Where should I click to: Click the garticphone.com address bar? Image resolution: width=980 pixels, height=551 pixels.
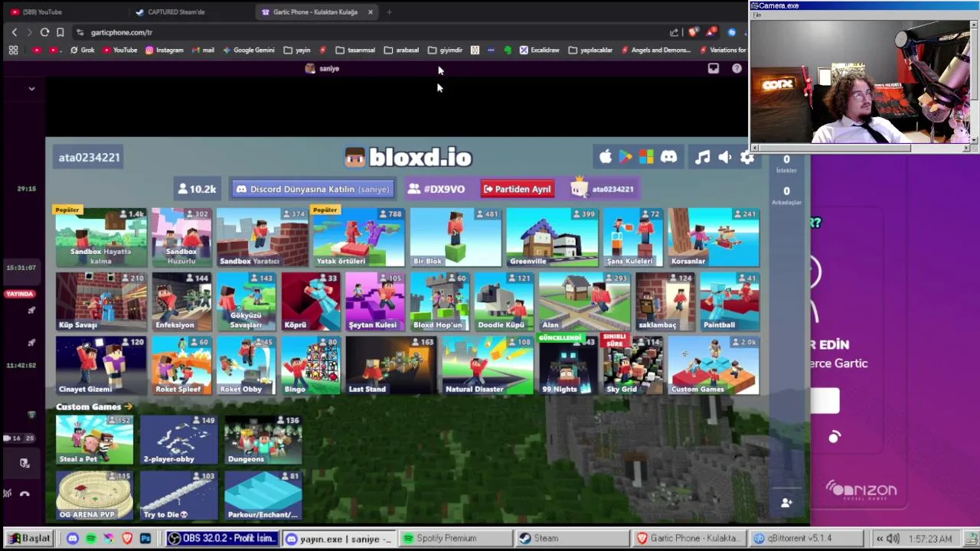pos(367,32)
